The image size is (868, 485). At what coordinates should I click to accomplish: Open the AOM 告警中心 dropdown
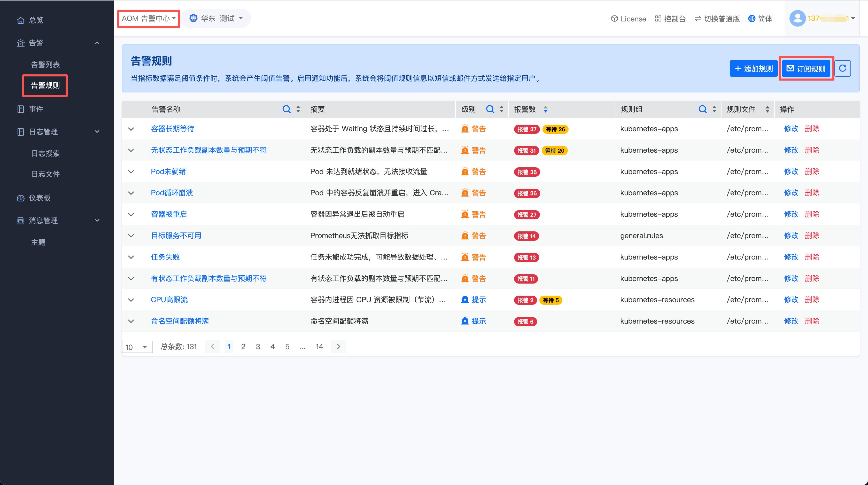(149, 19)
